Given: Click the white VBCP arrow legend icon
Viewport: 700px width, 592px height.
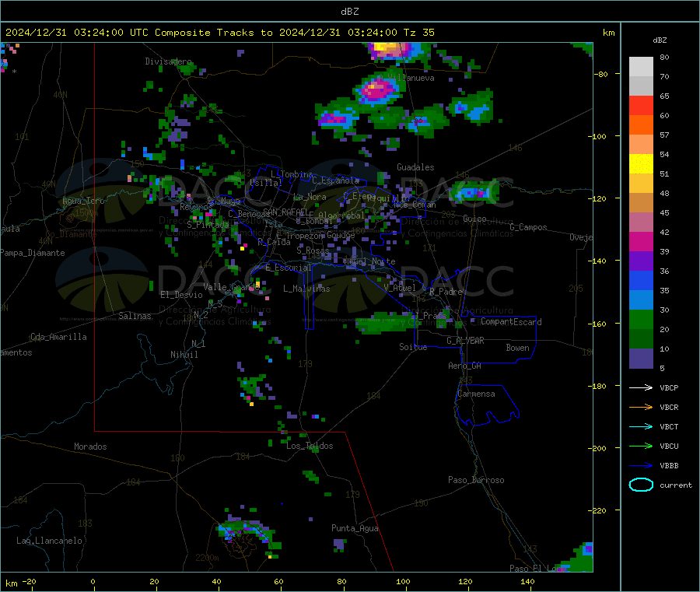Looking at the screenshot, I should 641,387.
